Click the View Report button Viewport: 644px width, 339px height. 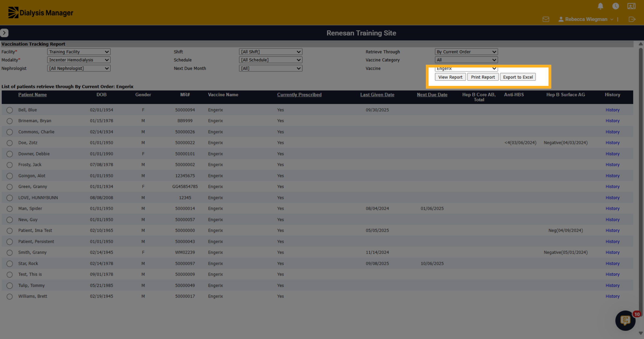pos(450,77)
